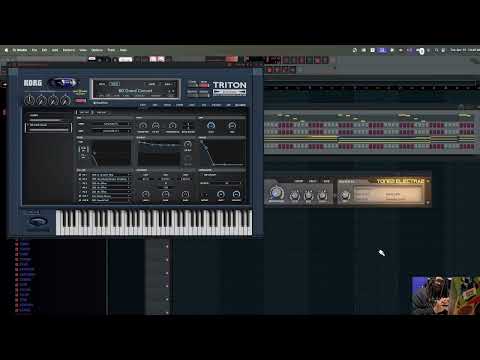Toggle the arpeggiator On checkbox in Triton

[202, 175]
